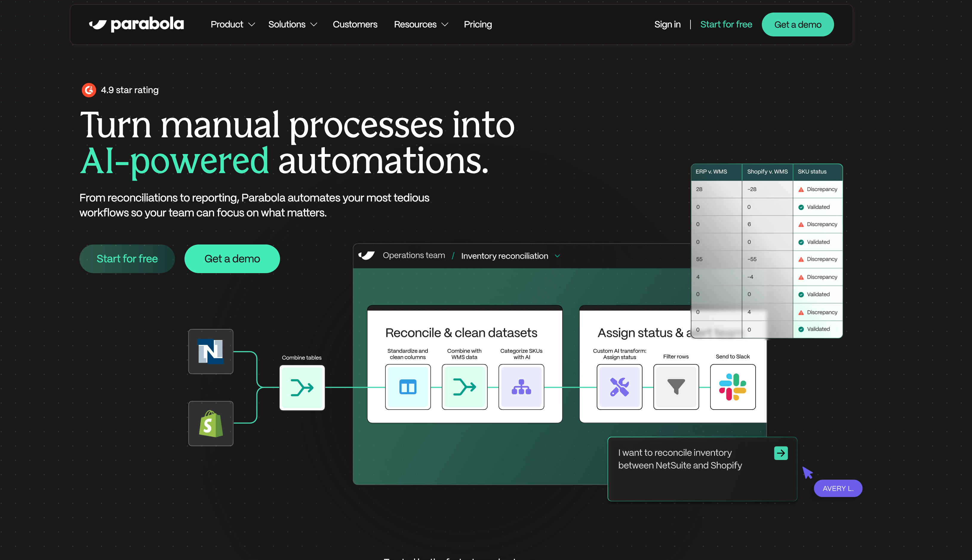Open Inventory reconciliation chevron dropdown
This screenshot has height=560, width=972.
point(557,256)
